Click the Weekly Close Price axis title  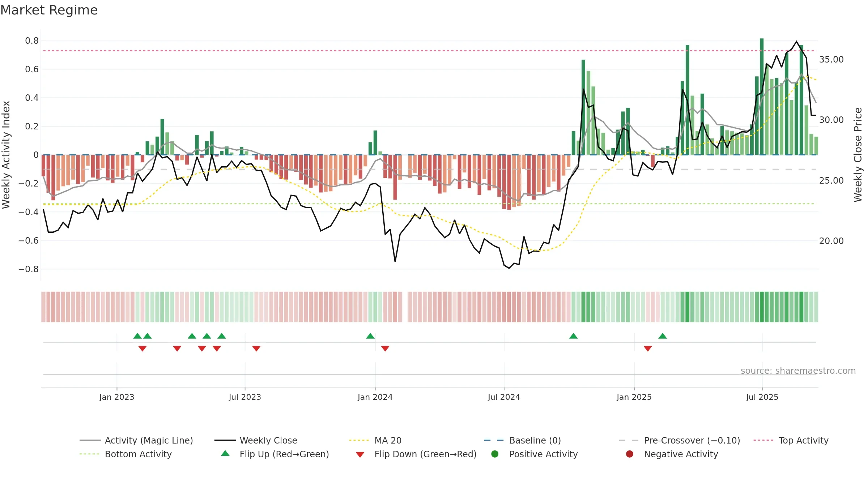coord(858,155)
